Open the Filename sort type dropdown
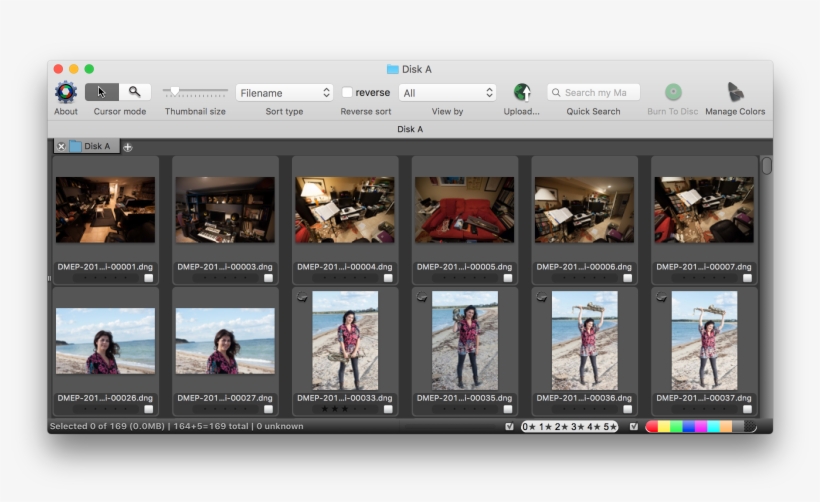This screenshot has height=502, width=820. [x=284, y=93]
